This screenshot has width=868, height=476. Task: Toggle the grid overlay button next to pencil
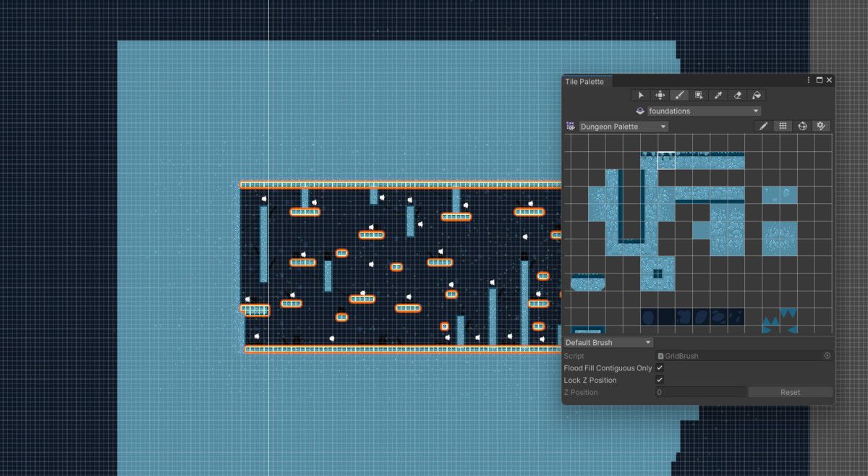pos(783,125)
